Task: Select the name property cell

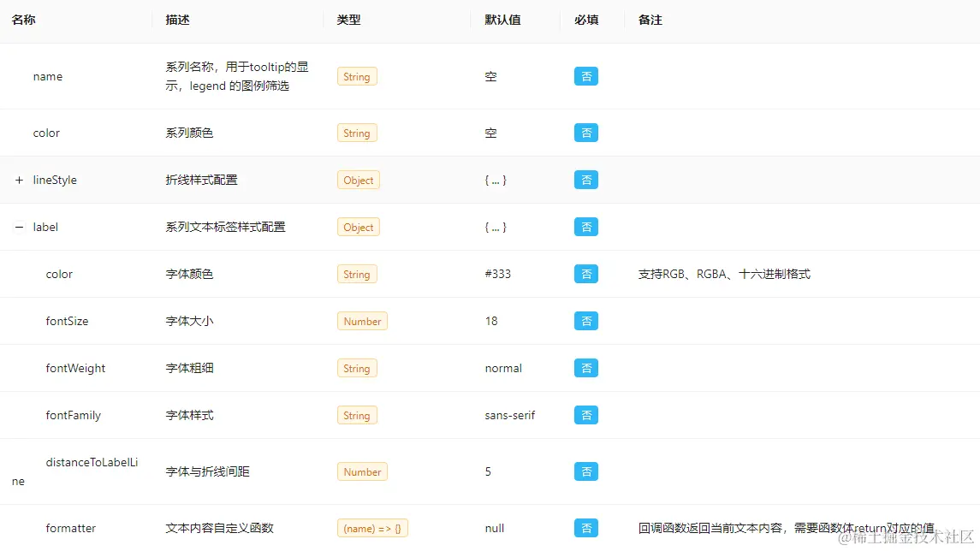Action: (x=47, y=77)
